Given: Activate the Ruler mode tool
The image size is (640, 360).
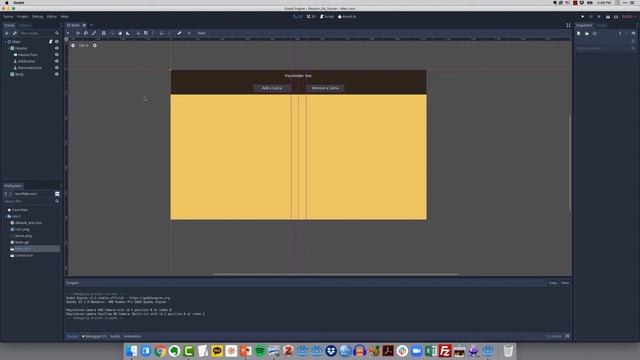Looking at the screenshot, I should coord(128,33).
